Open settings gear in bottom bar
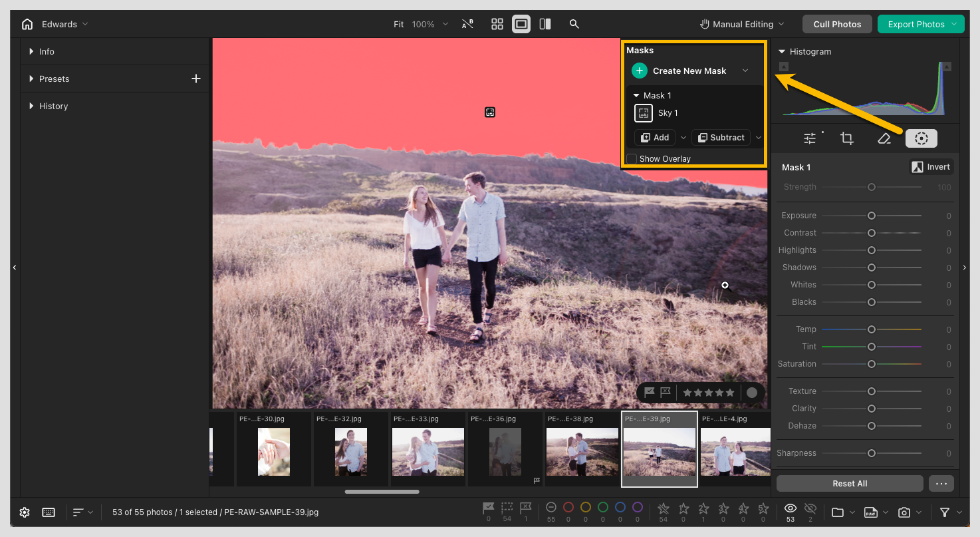 pos(25,512)
